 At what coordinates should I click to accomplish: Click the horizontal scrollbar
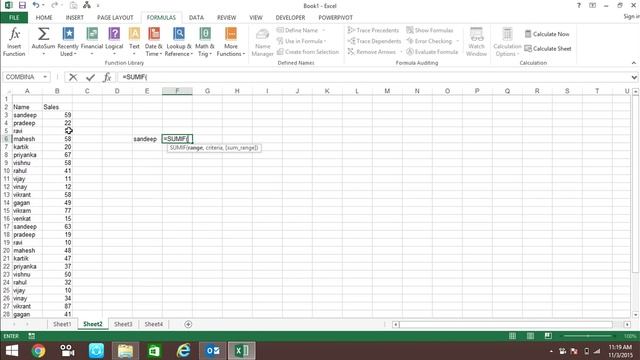click(x=505, y=324)
